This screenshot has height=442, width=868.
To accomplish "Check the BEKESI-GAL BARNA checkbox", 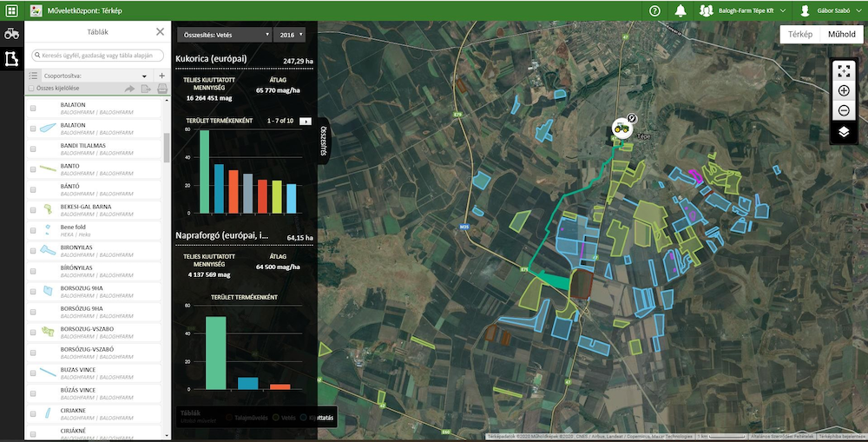I will pyautogui.click(x=33, y=210).
